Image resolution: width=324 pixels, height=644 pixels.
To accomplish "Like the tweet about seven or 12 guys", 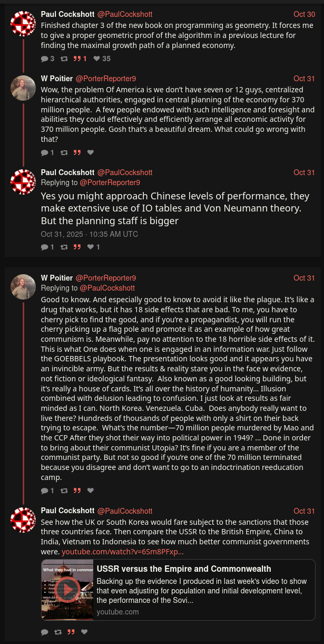I will click(x=90, y=153).
